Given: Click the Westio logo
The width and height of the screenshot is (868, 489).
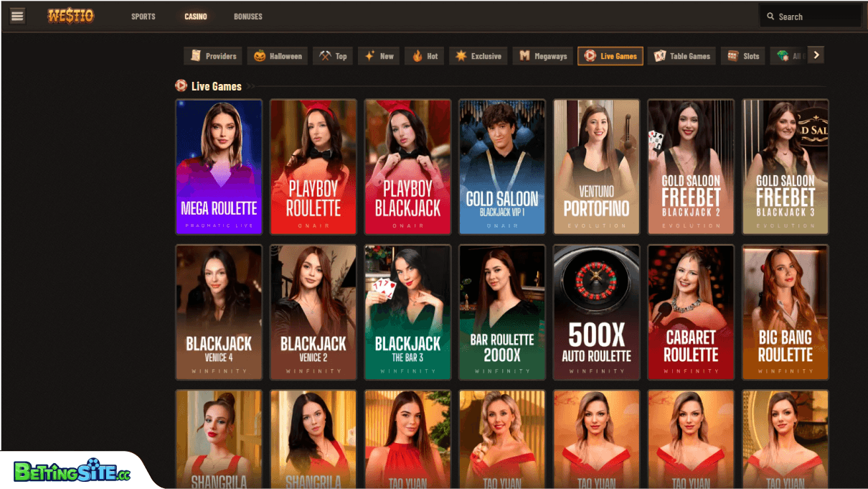Looking at the screenshot, I should (x=70, y=16).
